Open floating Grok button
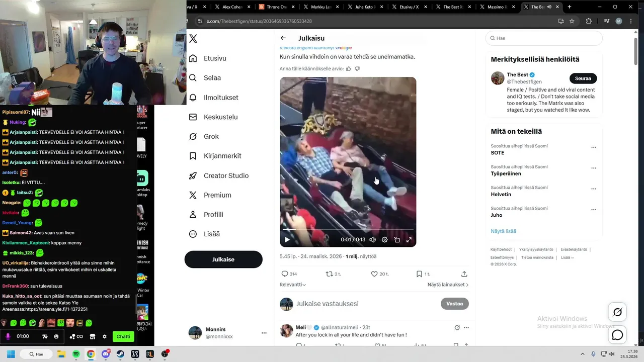Image resolution: width=644 pixels, height=362 pixels. 617,312
